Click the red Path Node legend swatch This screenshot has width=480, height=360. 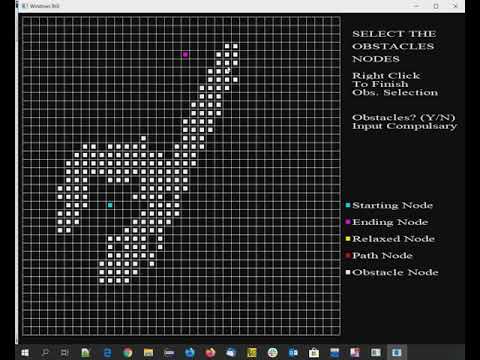click(348, 255)
